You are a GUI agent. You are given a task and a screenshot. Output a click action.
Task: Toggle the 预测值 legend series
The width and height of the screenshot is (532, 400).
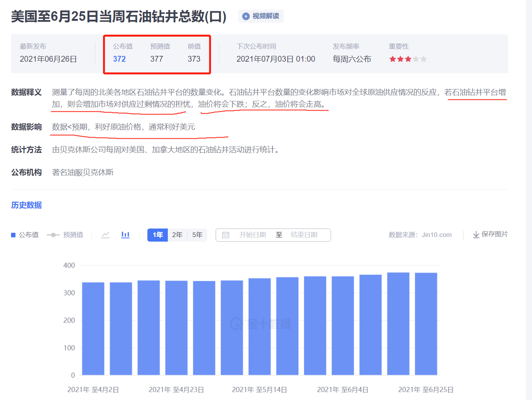65,235
